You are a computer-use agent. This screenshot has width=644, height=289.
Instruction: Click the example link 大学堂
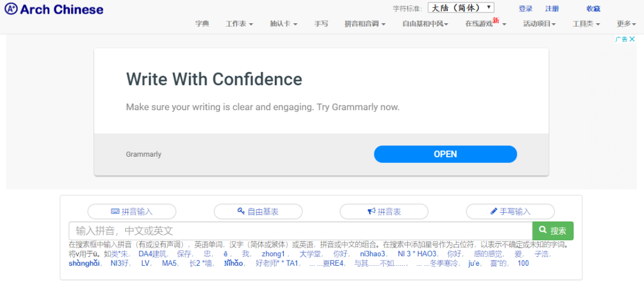(x=310, y=254)
